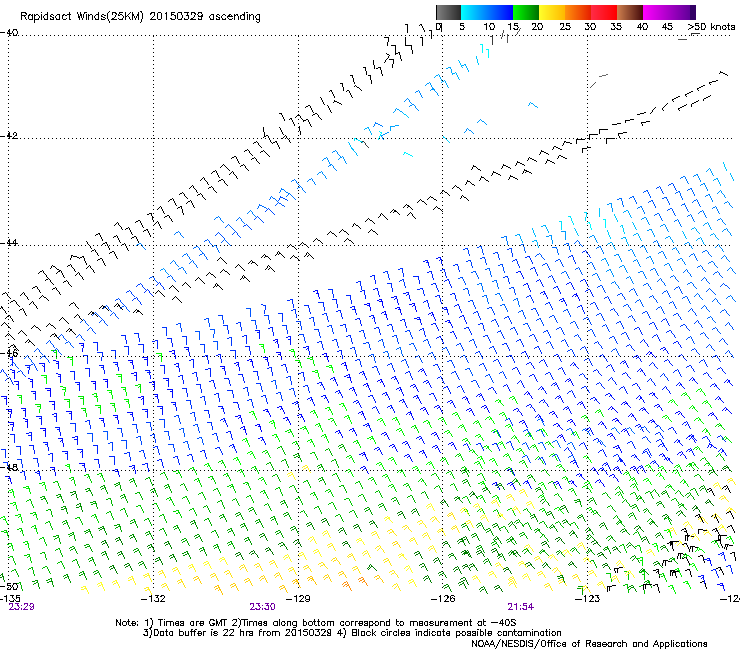The height and width of the screenshot is (650, 740).
Task: Click the '-126' longitude label
Action: pyautogui.click(x=443, y=599)
